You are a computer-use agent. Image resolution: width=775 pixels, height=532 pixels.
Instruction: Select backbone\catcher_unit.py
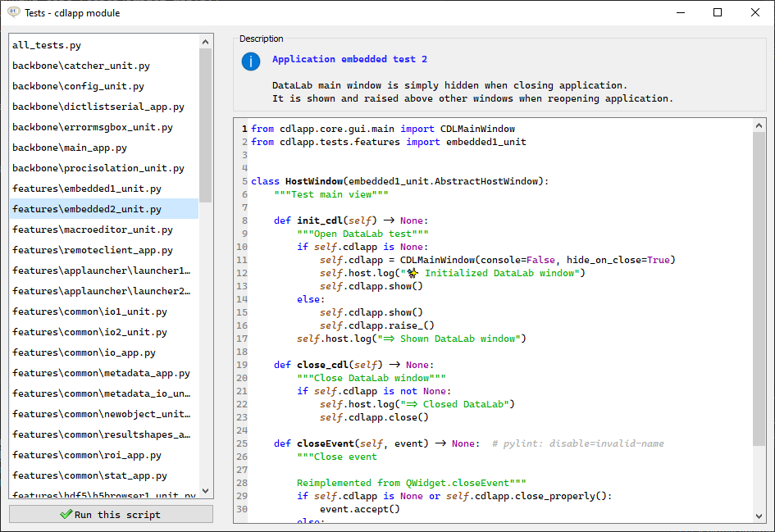pos(104,66)
